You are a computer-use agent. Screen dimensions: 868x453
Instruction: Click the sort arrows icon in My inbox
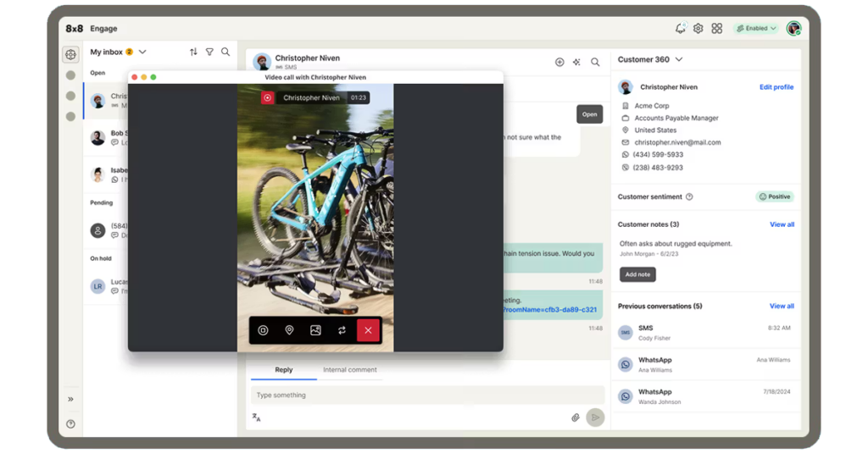pyautogui.click(x=193, y=52)
